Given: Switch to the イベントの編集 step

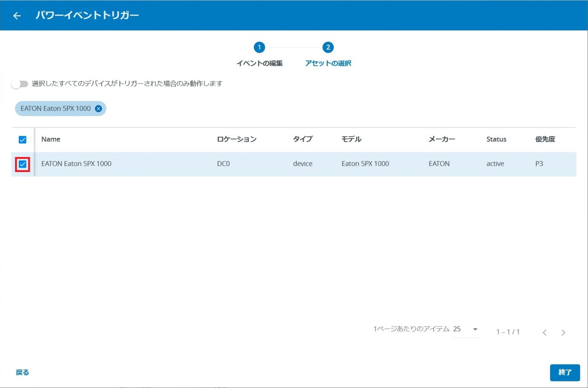Looking at the screenshot, I should (260, 63).
